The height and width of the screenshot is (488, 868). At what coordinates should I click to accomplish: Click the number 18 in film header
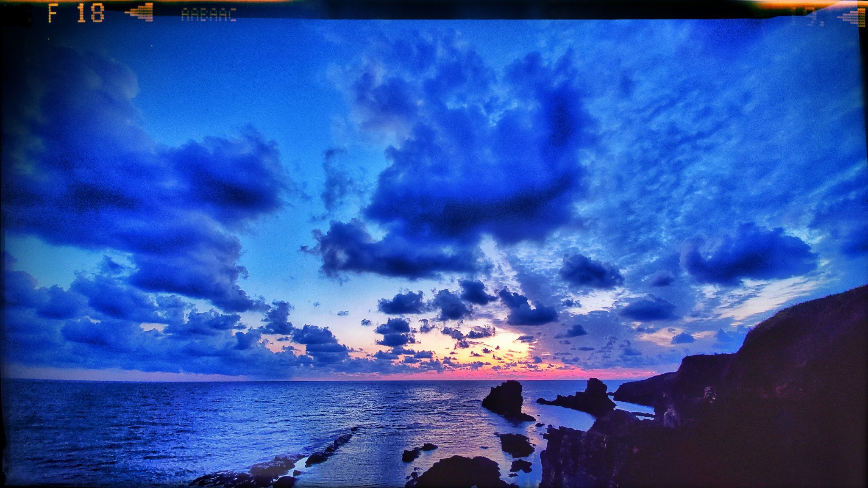(x=91, y=13)
